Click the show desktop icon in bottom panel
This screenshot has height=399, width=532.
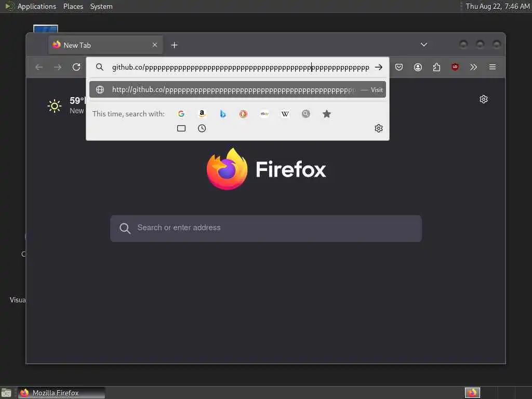pyautogui.click(x=6, y=393)
